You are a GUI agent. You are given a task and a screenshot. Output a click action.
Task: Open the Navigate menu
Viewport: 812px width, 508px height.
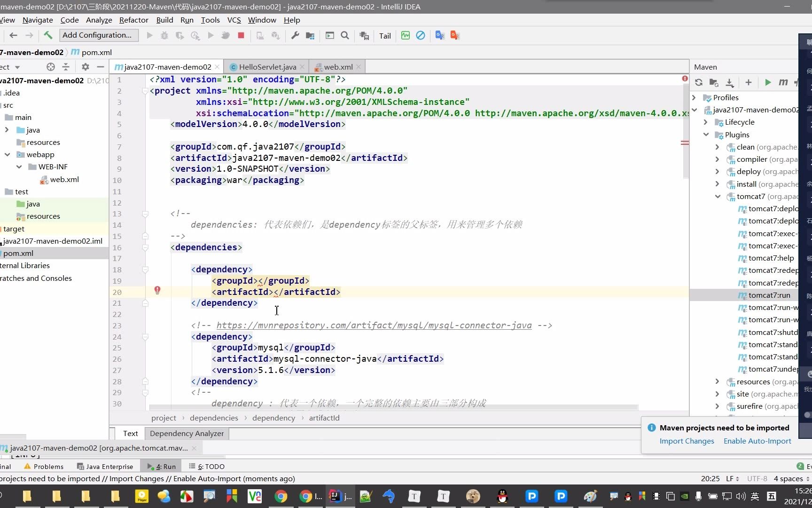38,20
